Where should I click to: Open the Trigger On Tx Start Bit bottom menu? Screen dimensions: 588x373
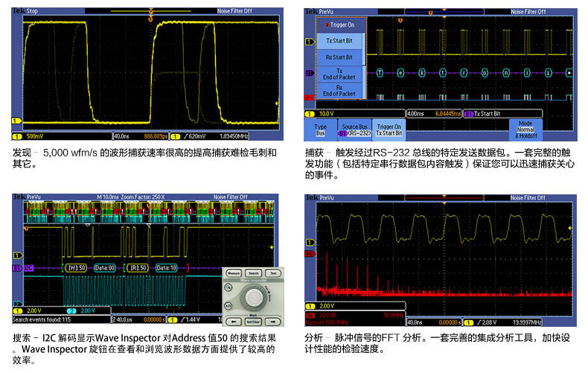[x=388, y=130]
